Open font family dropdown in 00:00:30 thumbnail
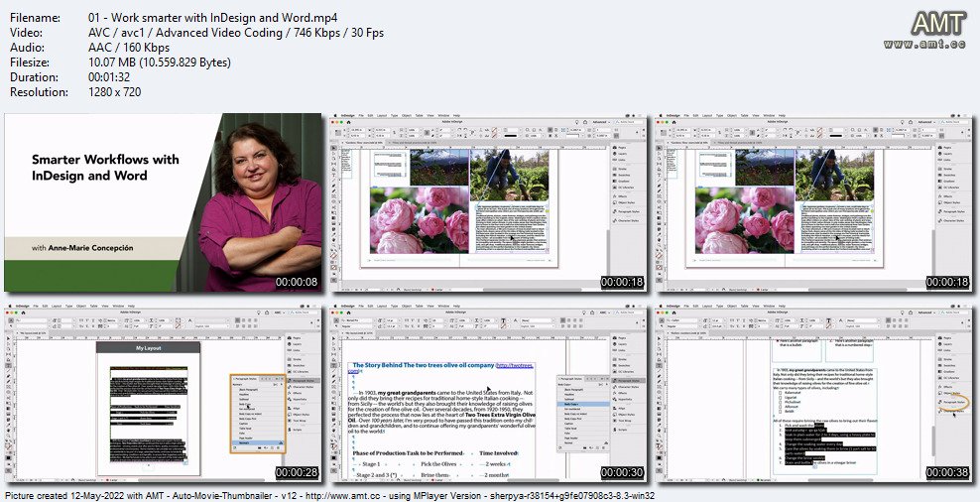 coord(357,320)
